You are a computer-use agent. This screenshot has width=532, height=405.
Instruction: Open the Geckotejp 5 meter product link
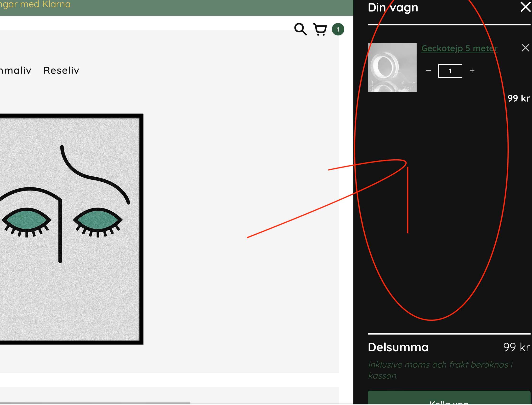pos(459,48)
